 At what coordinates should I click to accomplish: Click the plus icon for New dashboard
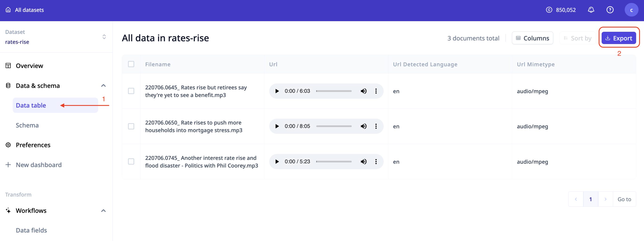[x=8, y=165]
